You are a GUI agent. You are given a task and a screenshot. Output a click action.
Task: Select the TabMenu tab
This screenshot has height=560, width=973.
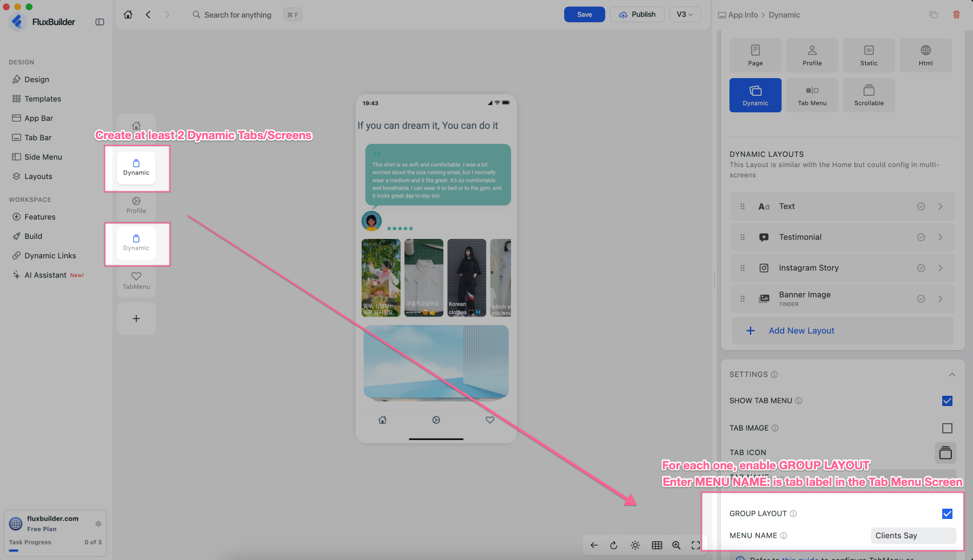pyautogui.click(x=136, y=281)
